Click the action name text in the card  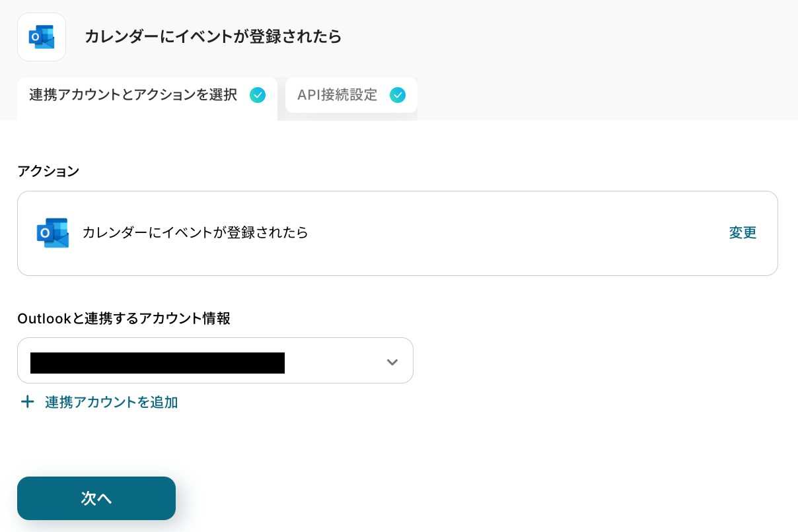pos(196,233)
